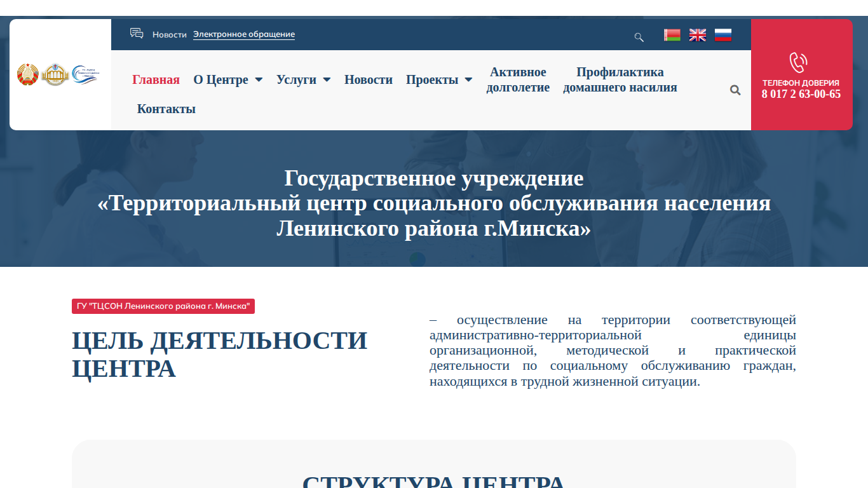Expand the Услуги dropdown arrow

(x=327, y=80)
